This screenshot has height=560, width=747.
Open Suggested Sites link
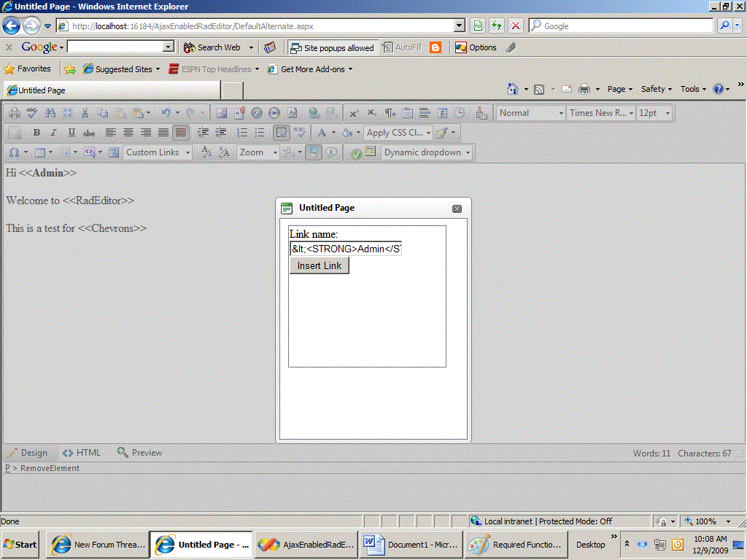point(122,69)
